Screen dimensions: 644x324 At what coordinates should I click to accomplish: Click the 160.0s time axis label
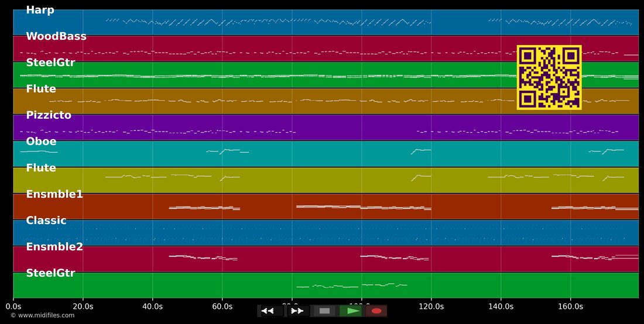click(x=570, y=306)
